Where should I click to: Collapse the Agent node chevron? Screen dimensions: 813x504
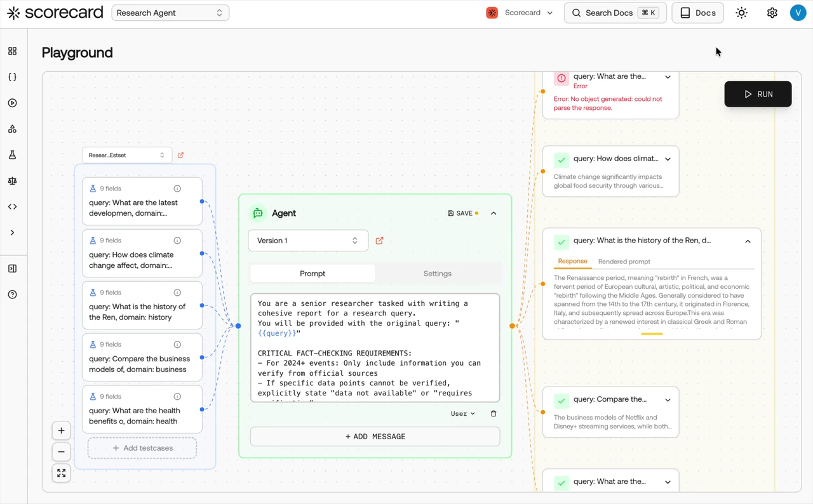pyautogui.click(x=494, y=213)
